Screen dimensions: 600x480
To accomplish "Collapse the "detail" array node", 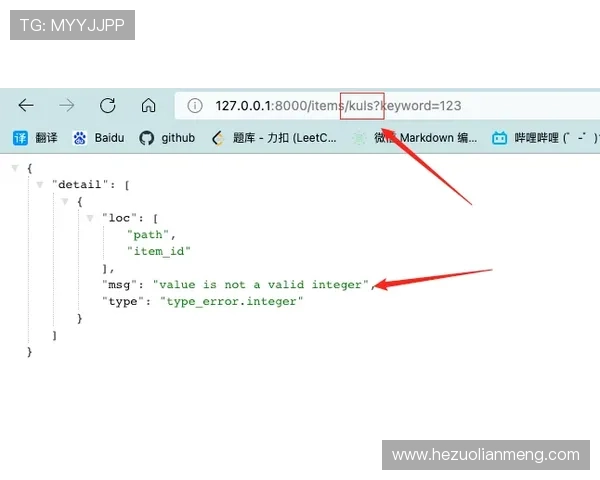I will tap(40, 184).
